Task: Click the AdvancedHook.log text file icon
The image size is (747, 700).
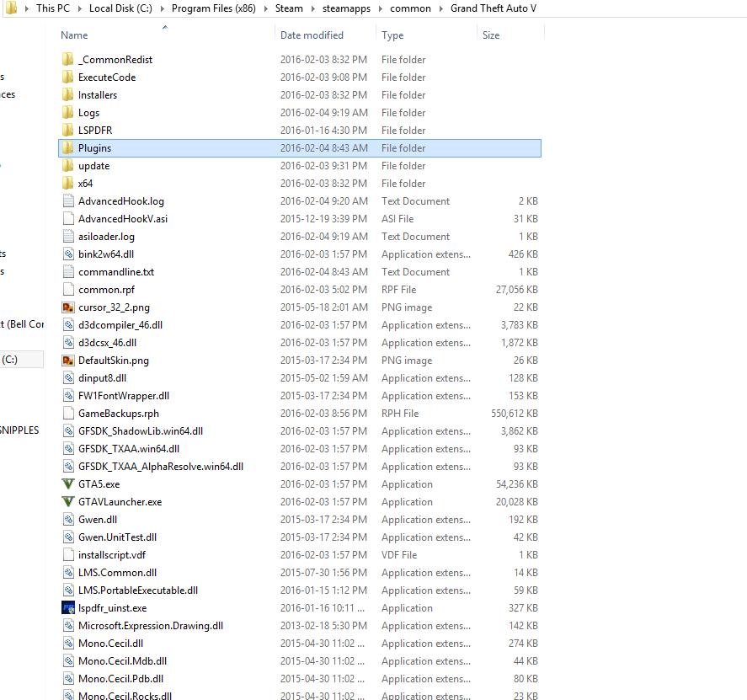Action: (68, 201)
